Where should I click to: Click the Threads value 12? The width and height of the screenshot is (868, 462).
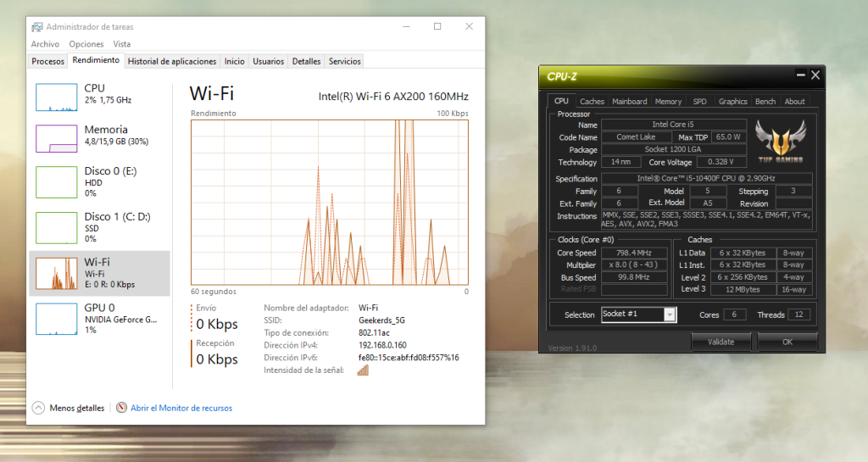[x=798, y=314]
